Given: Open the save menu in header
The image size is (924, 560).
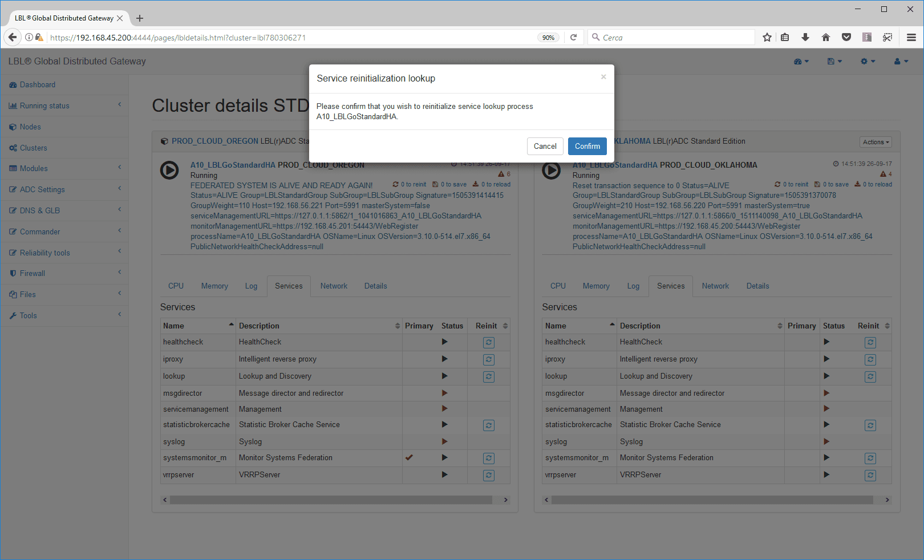Looking at the screenshot, I should coord(834,62).
